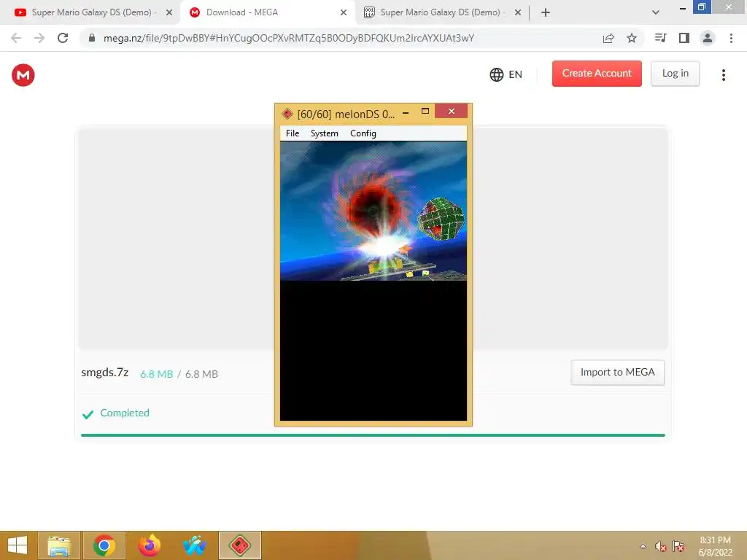Viewport: 747px width, 560px height.
Task: Click the smgds.7z file name
Action: click(x=105, y=373)
